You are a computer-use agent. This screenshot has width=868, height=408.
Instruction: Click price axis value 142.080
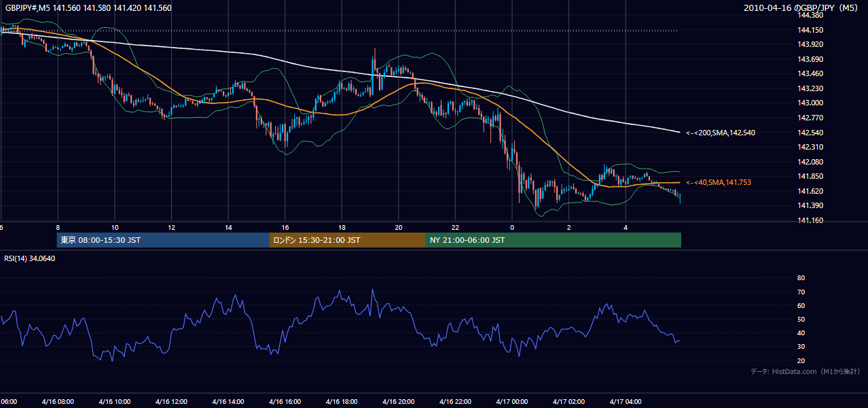810,162
